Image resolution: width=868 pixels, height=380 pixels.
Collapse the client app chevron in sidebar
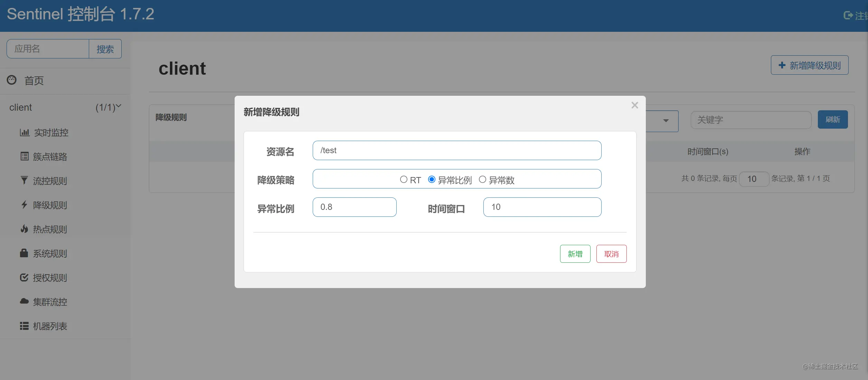119,106
